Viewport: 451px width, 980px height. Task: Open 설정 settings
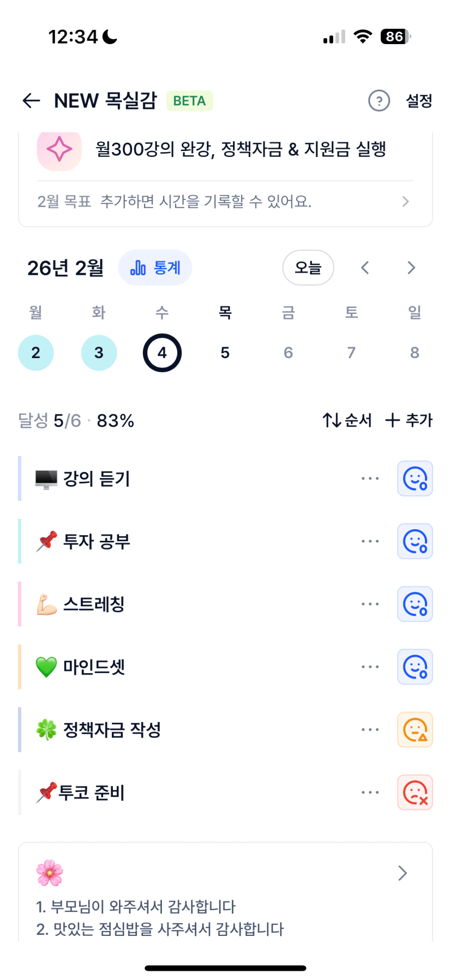pos(419,101)
